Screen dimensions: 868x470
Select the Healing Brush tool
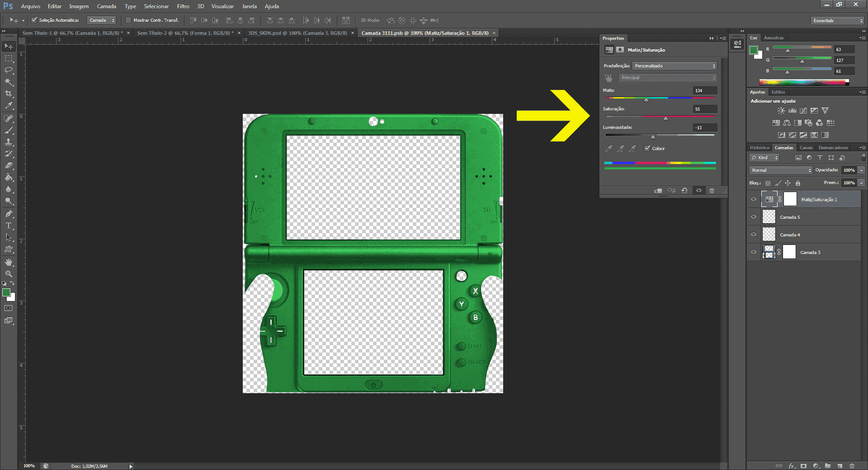[9, 118]
